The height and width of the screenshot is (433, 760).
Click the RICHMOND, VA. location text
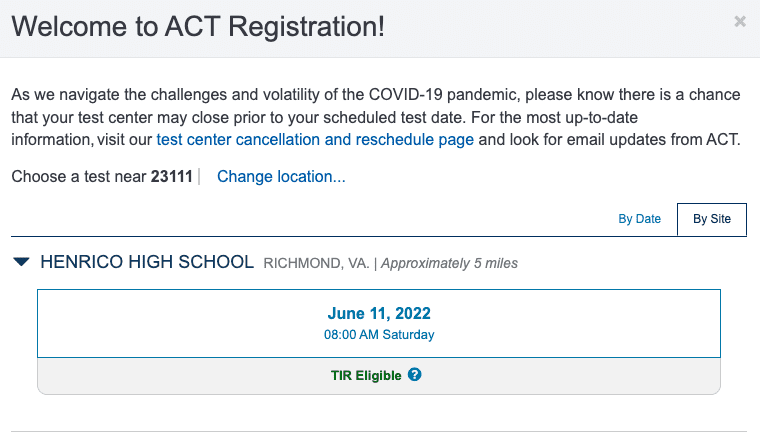(x=316, y=264)
